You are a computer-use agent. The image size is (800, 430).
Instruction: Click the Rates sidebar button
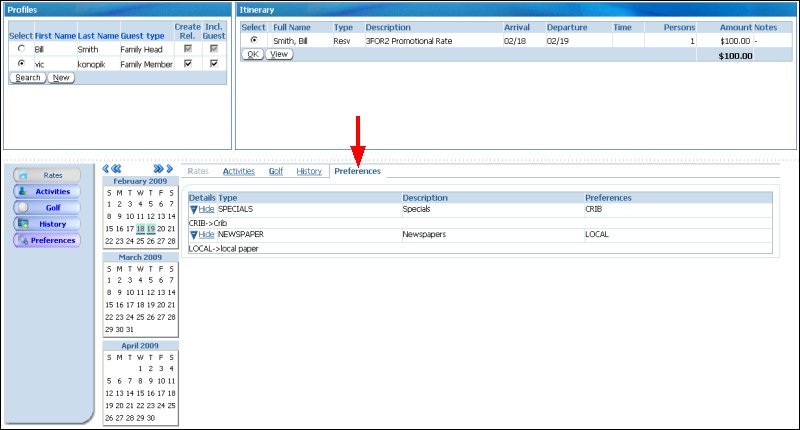(52, 175)
